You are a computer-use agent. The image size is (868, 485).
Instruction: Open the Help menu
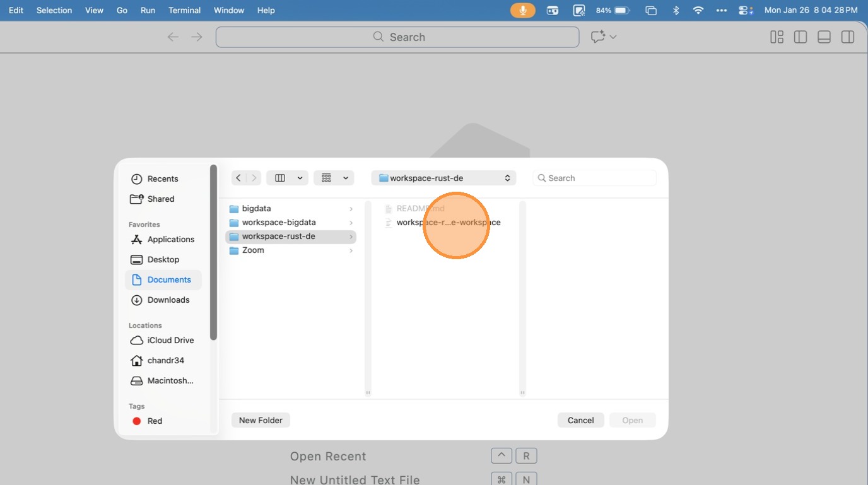266,10
